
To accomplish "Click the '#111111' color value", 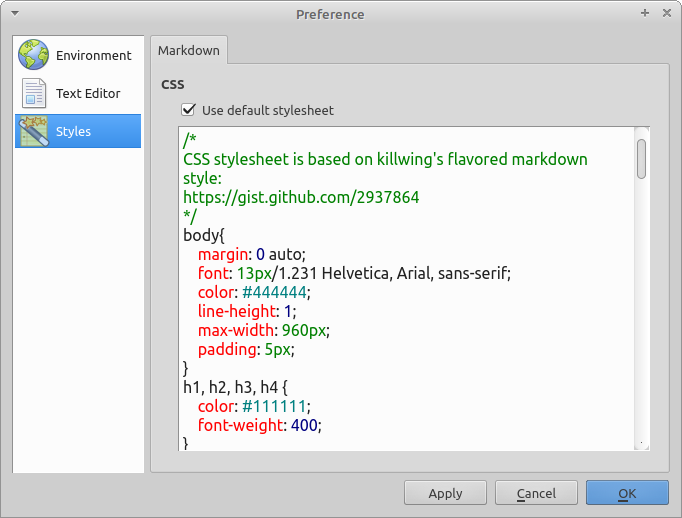I will click(x=274, y=406).
